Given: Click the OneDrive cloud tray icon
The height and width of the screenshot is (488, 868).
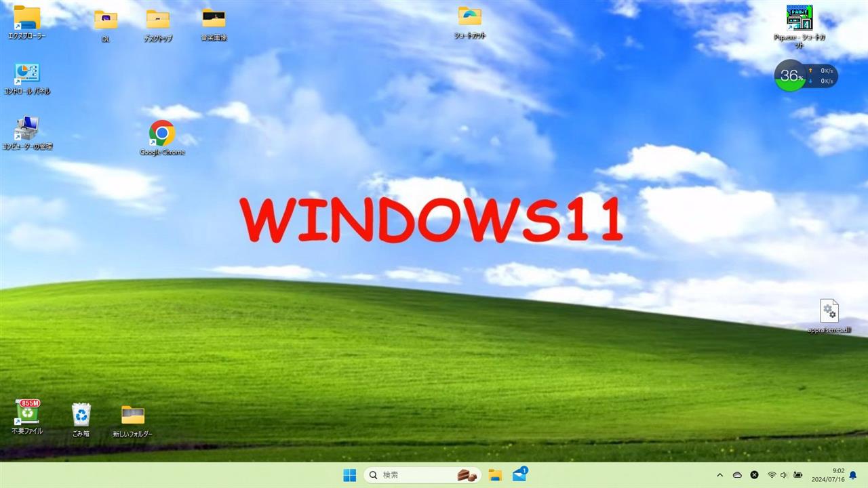Looking at the screenshot, I should pyautogui.click(x=737, y=475).
